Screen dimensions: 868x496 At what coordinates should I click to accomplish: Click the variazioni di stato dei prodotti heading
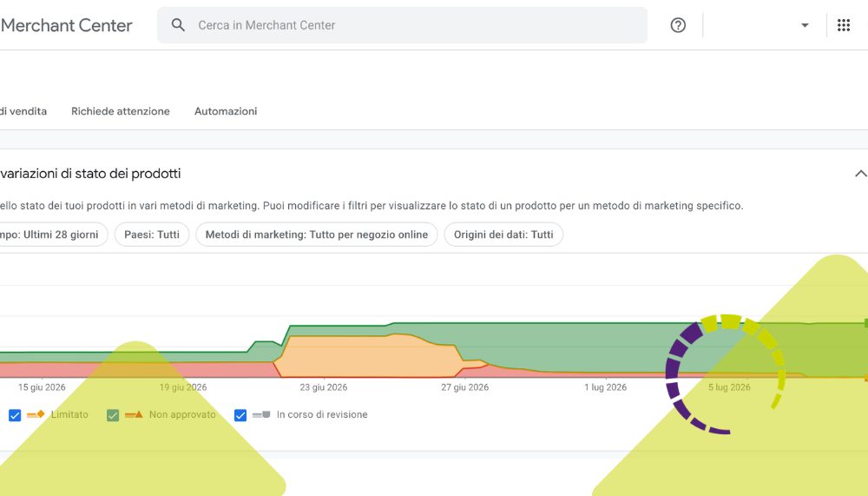[90, 174]
